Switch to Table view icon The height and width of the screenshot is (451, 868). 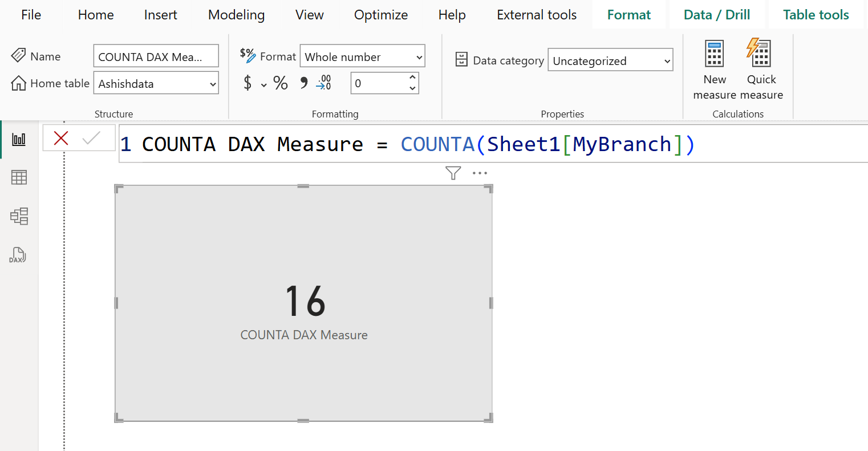[19, 177]
